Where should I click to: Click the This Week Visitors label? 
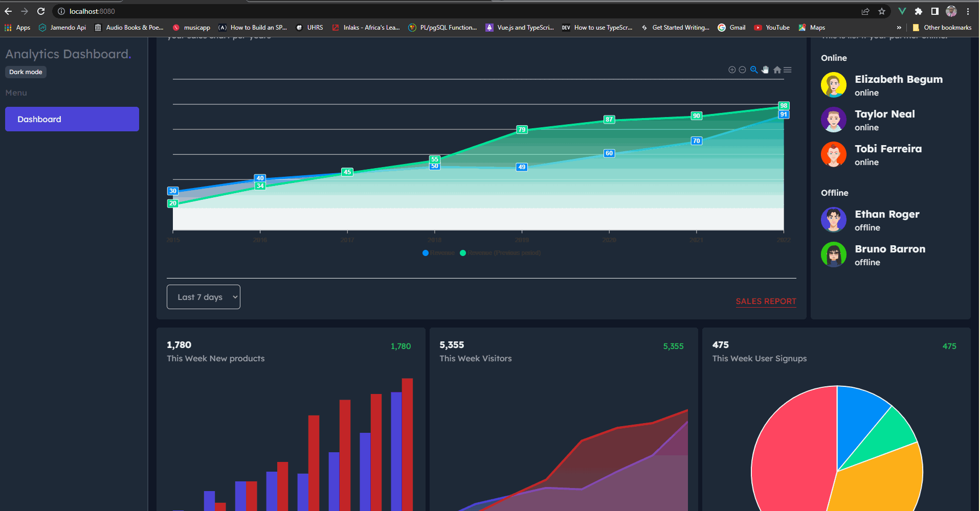click(x=476, y=359)
